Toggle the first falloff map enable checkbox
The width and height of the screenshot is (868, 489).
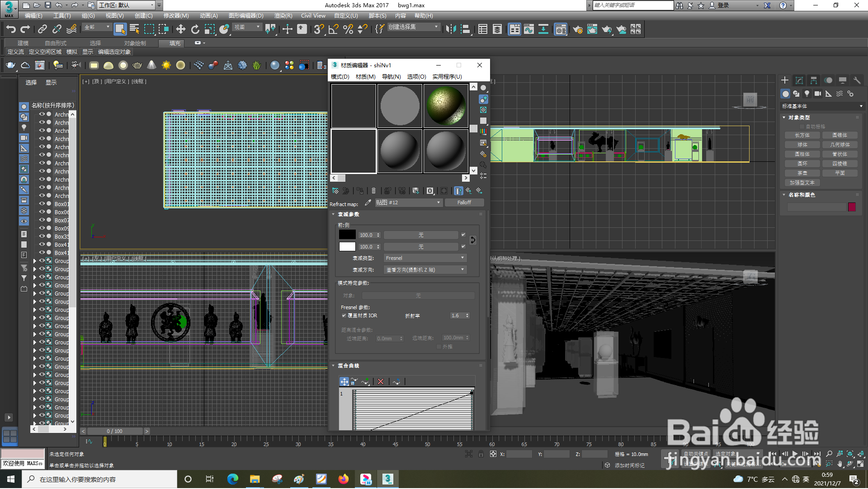[463, 235]
